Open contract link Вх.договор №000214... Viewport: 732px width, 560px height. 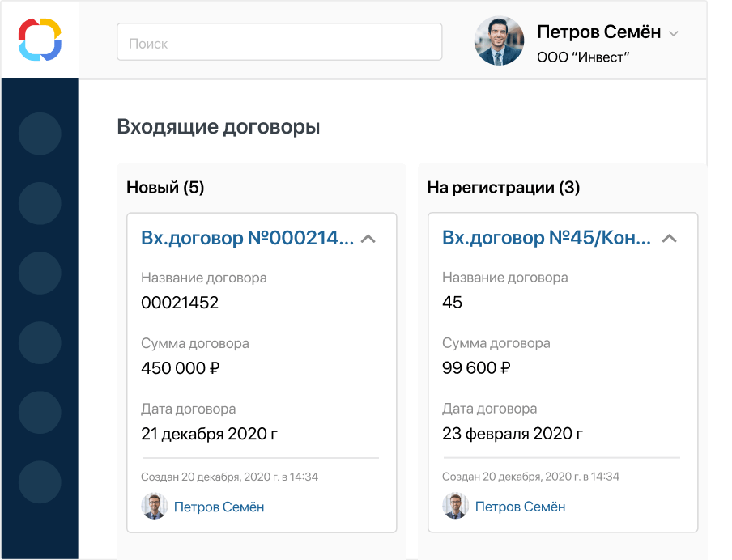coord(248,238)
